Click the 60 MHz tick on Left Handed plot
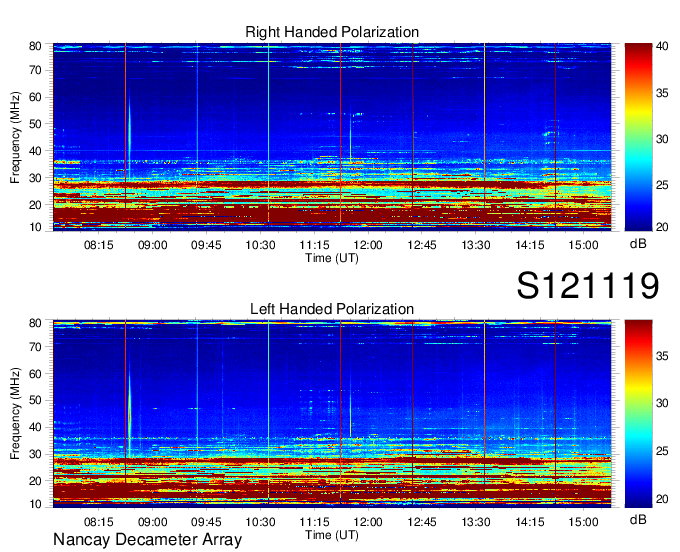This screenshot has height=552, width=680. coord(36,374)
